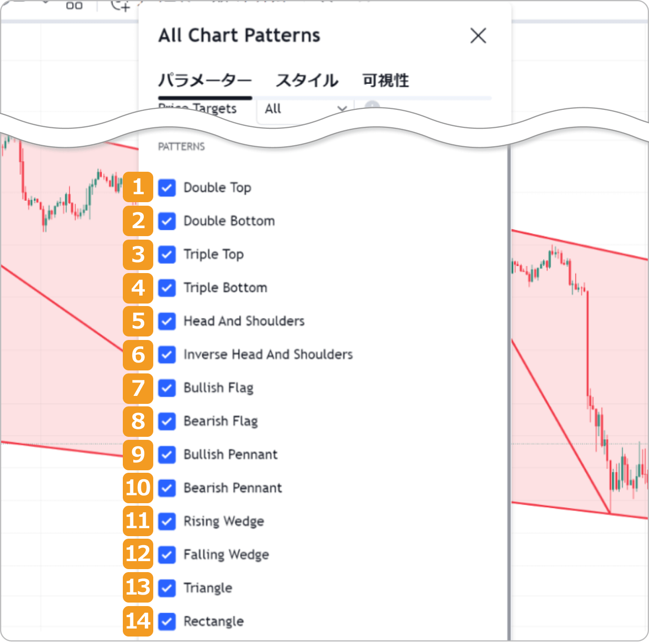Toggle the Bearish Flag checkbox
Viewport: 649px width, 644px height.
pos(167,421)
